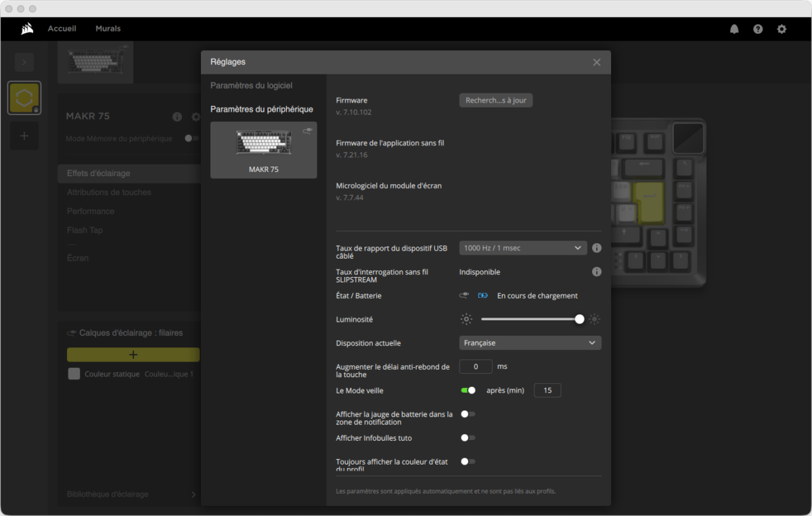Select the Paramètres du logiciel tab
The width and height of the screenshot is (812, 516).
tap(252, 85)
